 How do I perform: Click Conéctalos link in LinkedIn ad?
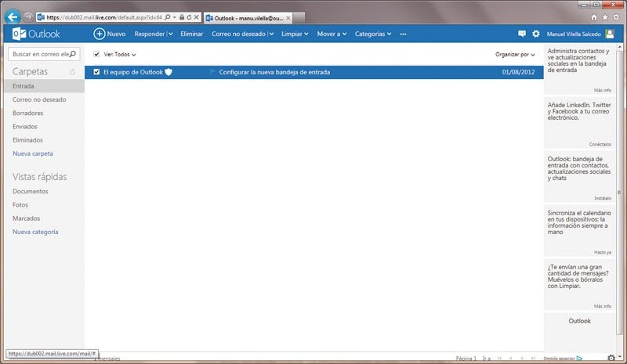pyautogui.click(x=600, y=144)
